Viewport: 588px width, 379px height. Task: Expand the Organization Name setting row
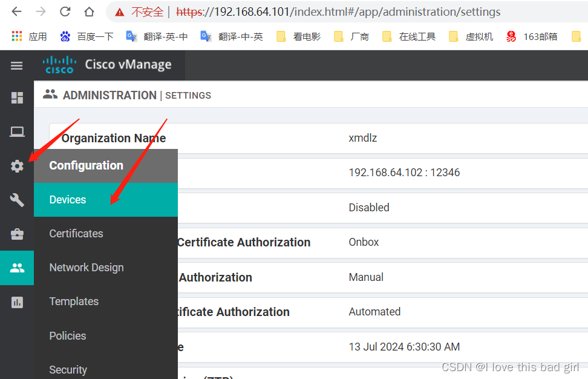[x=318, y=138]
